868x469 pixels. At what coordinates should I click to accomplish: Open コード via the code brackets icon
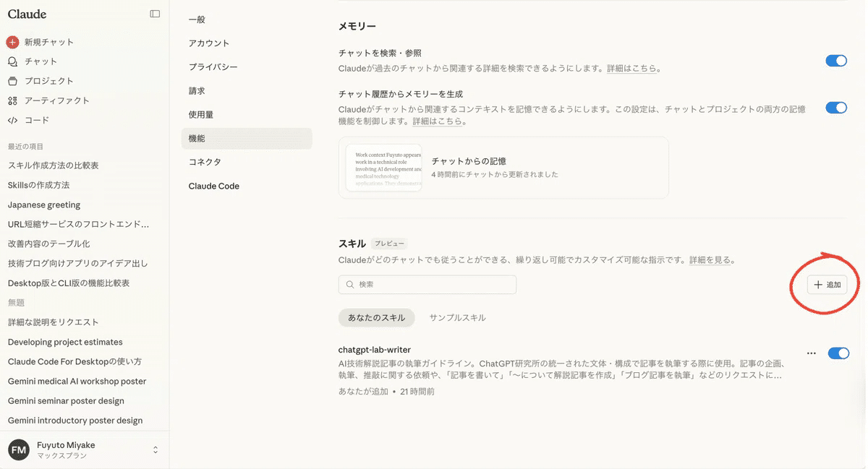click(12, 120)
